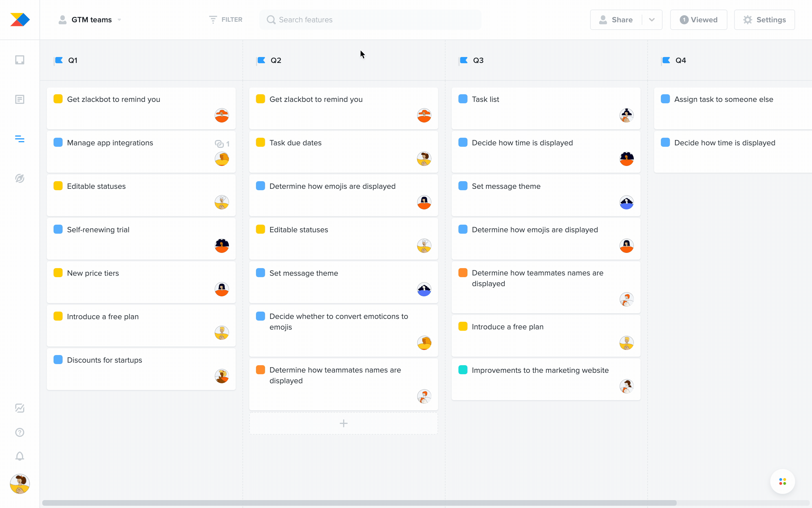Screen dimensions: 812x508
Task: Open Q1 card "Introduce a free plan"
Action: point(141,325)
